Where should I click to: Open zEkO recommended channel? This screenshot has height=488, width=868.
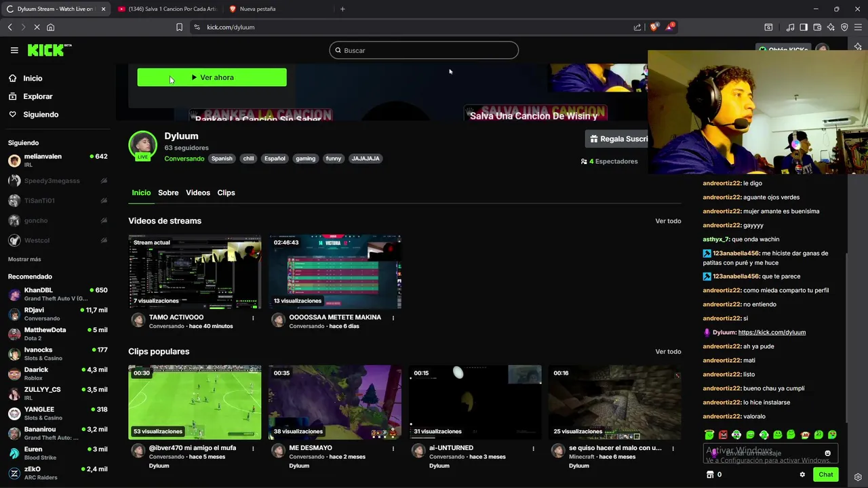(57, 473)
